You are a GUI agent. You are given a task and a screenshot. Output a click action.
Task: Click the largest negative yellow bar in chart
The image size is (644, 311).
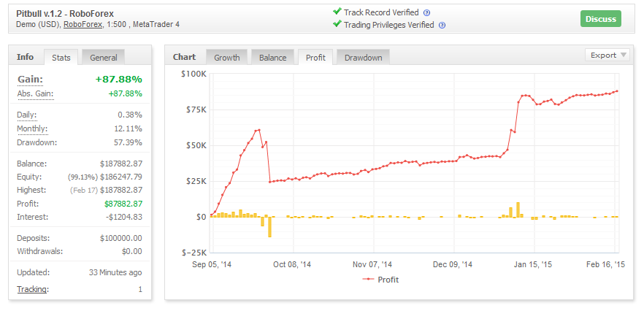pyautogui.click(x=269, y=227)
